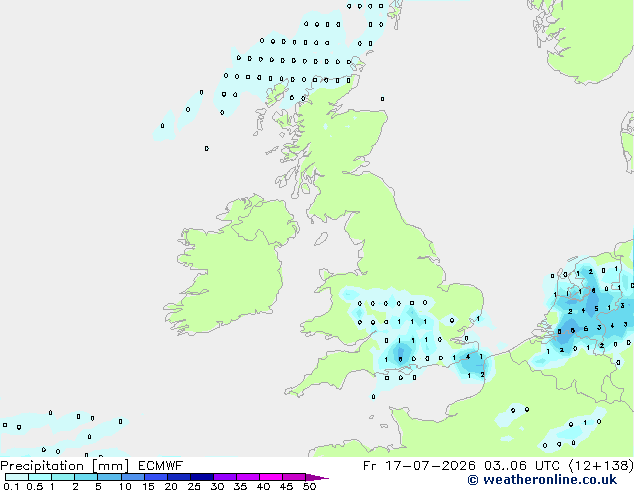This screenshot has height=490, width=634.
Task: Click the "(12+138)" forecast run text
Action: tap(601, 466)
